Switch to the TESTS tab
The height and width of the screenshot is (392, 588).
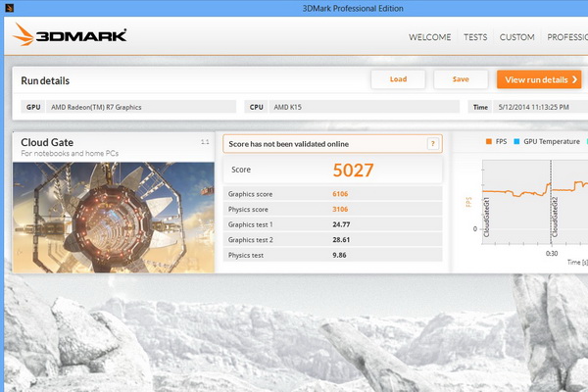[475, 37]
